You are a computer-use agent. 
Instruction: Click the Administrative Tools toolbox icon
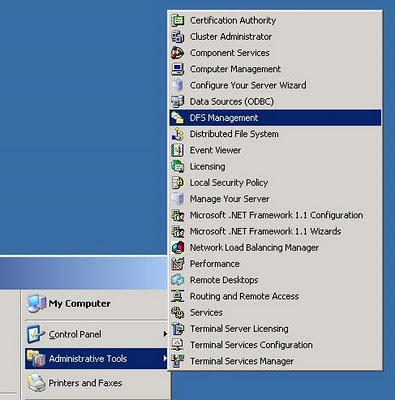36,359
